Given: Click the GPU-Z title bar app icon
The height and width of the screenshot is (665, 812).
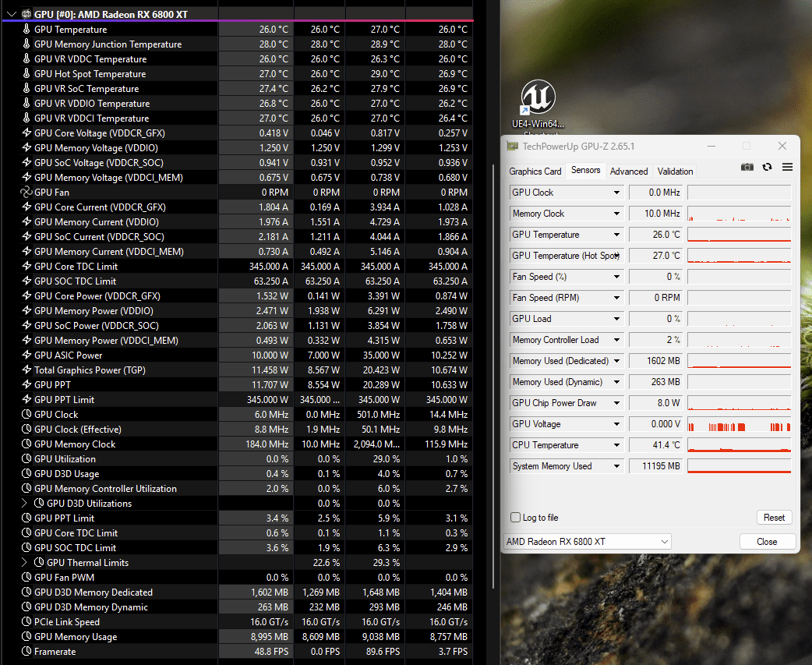Looking at the screenshot, I should 512,146.
